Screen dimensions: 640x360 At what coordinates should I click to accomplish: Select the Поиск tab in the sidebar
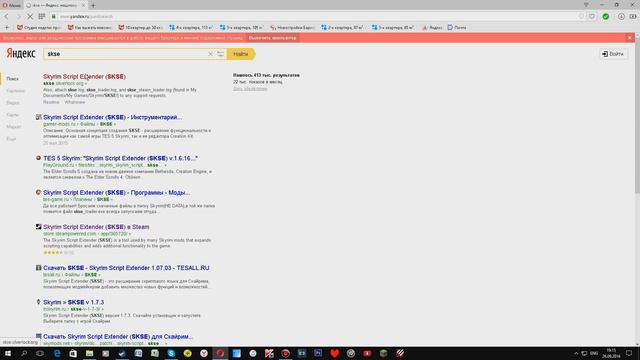[x=12, y=78]
